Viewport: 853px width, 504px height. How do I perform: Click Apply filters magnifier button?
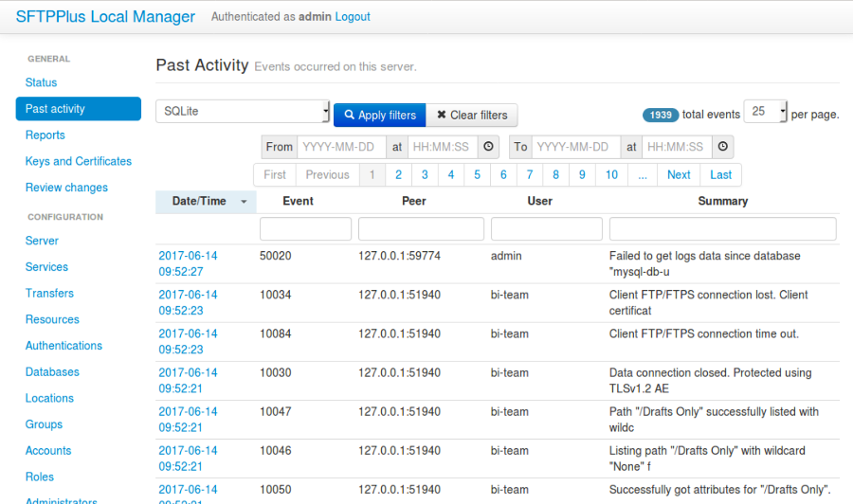(x=379, y=115)
